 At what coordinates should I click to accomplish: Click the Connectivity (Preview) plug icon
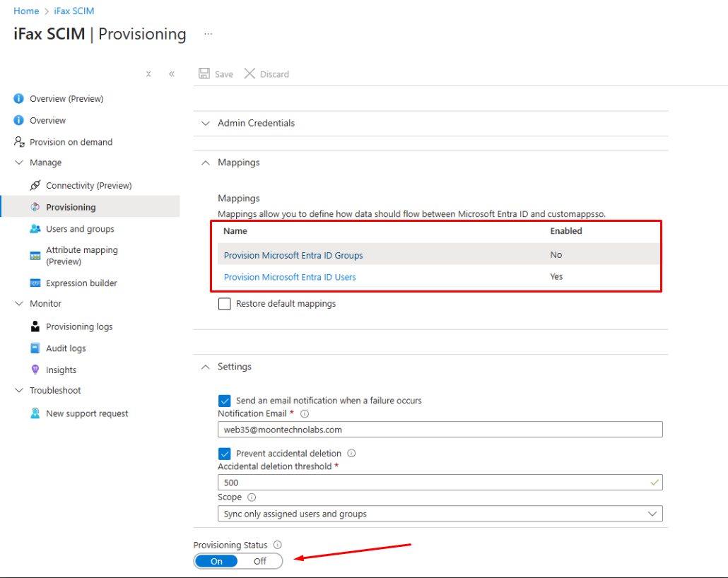click(35, 185)
